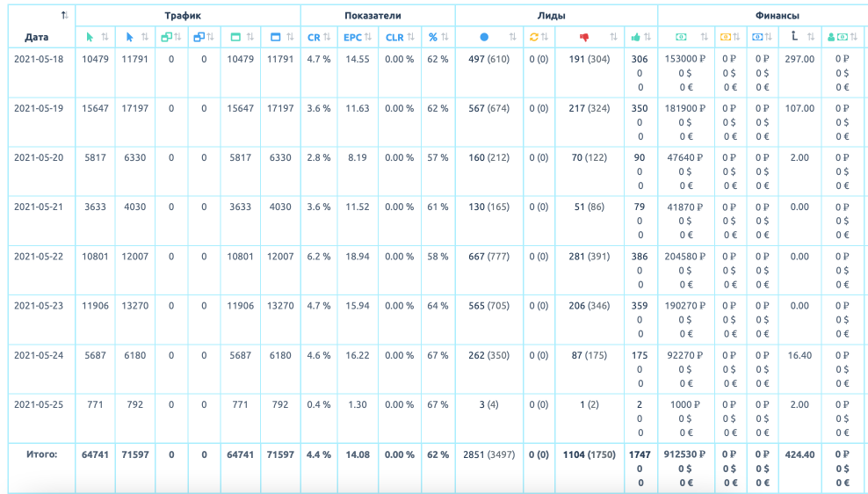The image size is (868, 494).
Task: Click the blue banknote icon in Финансы
Action: tap(757, 37)
